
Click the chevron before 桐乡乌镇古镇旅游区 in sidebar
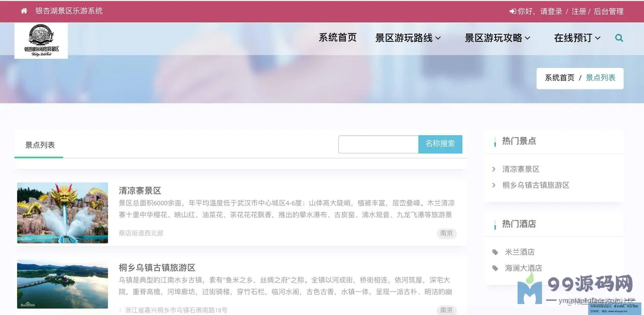click(x=494, y=185)
